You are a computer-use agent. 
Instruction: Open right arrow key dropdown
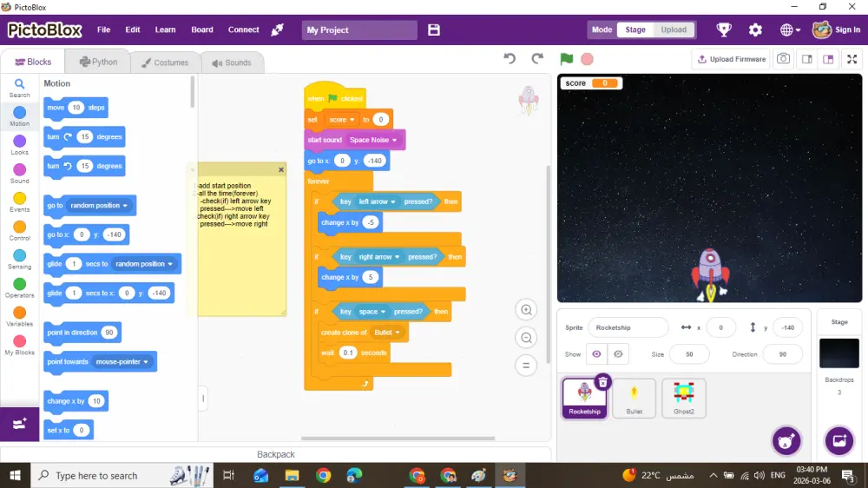[x=378, y=257]
